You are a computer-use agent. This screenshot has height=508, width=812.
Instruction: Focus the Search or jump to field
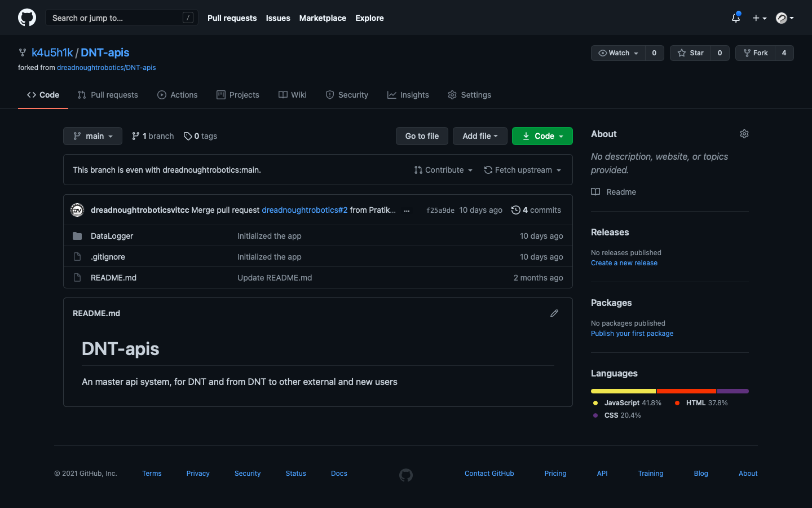[x=122, y=17]
